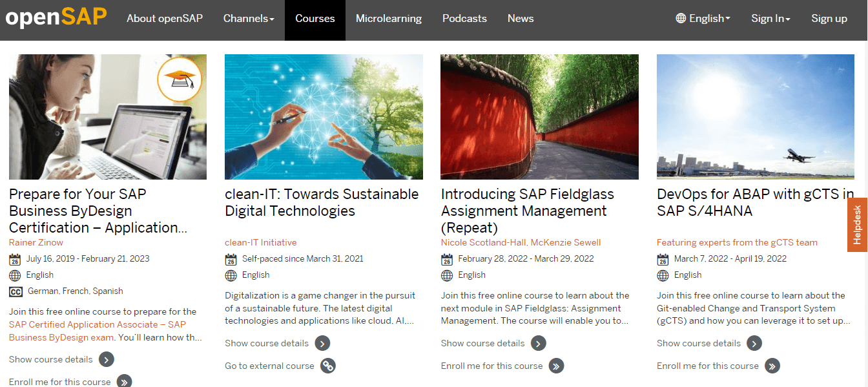The width and height of the screenshot is (868, 387).
Task: Click Featuring experts from the gCTS team
Action: point(737,242)
